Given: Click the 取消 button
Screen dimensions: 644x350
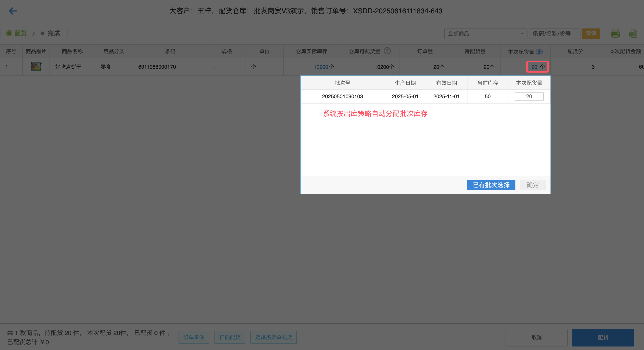Looking at the screenshot, I should 536,337.
